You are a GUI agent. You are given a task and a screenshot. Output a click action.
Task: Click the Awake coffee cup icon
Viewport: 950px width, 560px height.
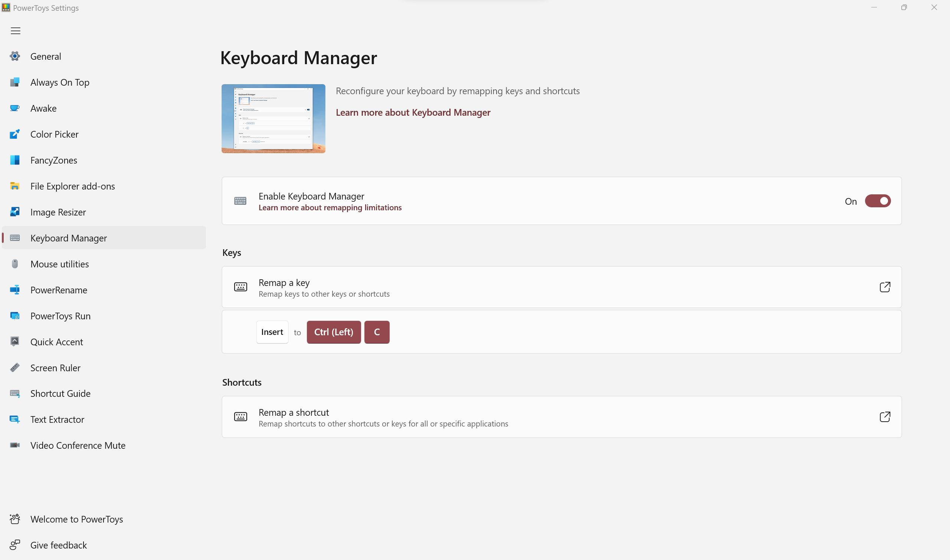point(15,108)
